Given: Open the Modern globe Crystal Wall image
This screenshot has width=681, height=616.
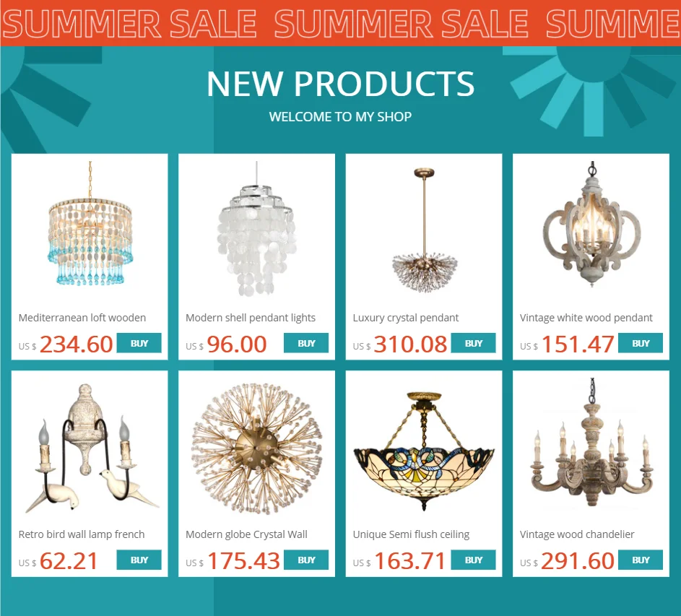Looking at the screenshot, I should (x=256, y=448).
